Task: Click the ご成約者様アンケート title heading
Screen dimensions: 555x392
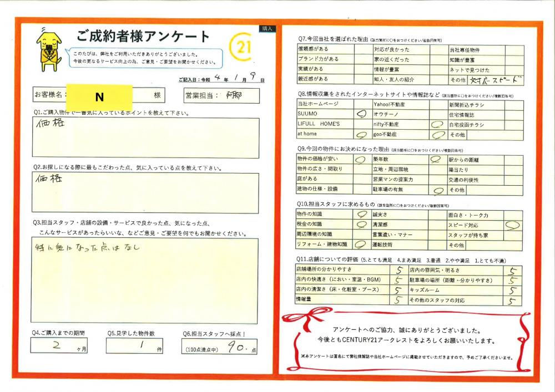Action: [143, 37]
